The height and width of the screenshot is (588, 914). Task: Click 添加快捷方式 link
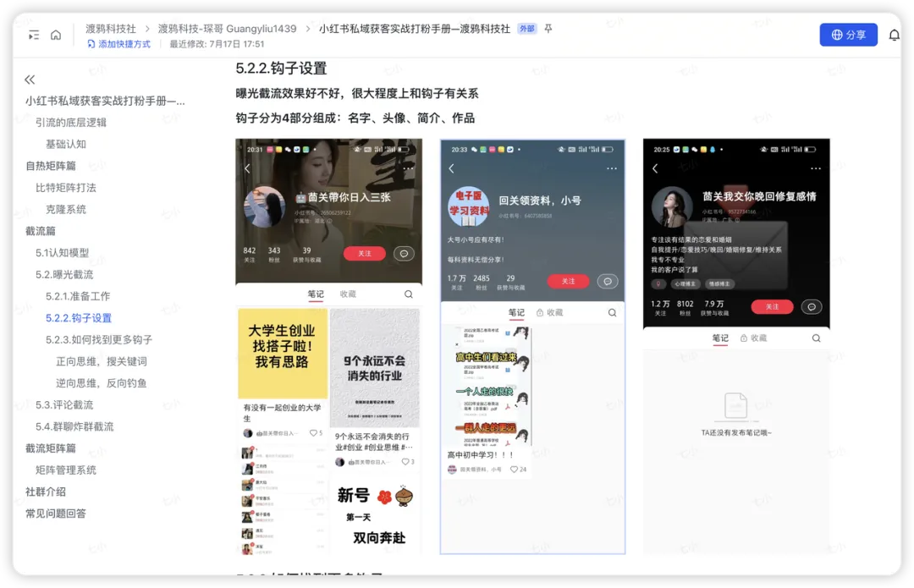coord(119,44)
